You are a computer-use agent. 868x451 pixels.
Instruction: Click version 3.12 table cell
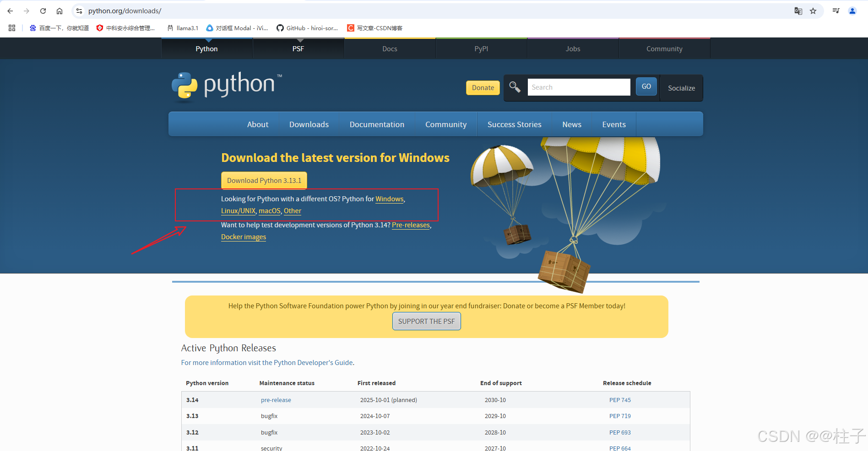pyautogui.click(x=192, y=432)
